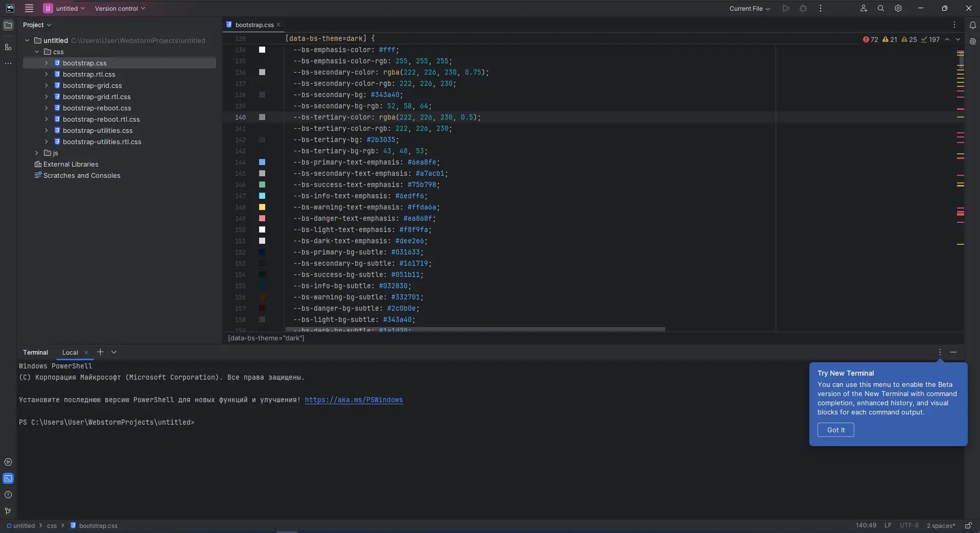Open the main hamburger menu
980x533 pixels.
pyautogui.click(x=29, y=9)
